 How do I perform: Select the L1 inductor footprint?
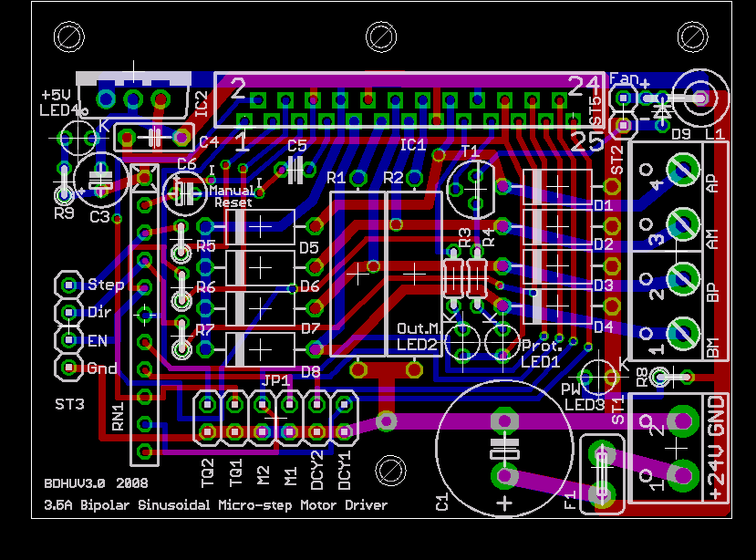pos(699,98)
